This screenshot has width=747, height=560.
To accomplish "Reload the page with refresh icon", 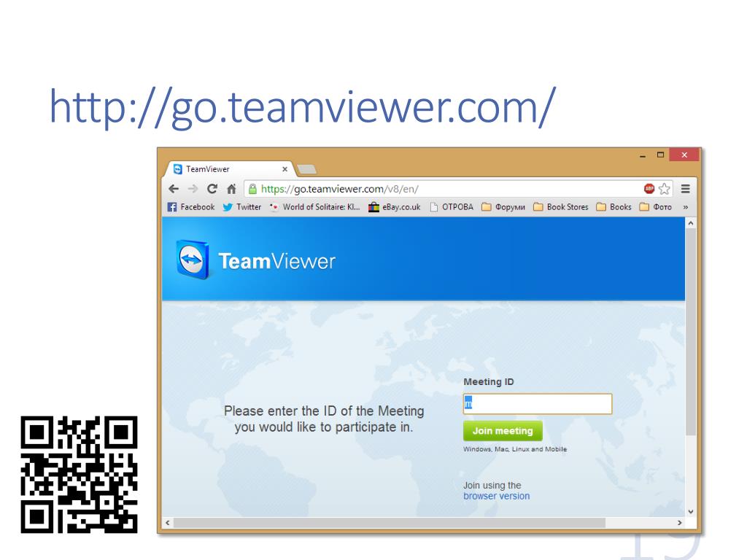I will coord(212,189).
